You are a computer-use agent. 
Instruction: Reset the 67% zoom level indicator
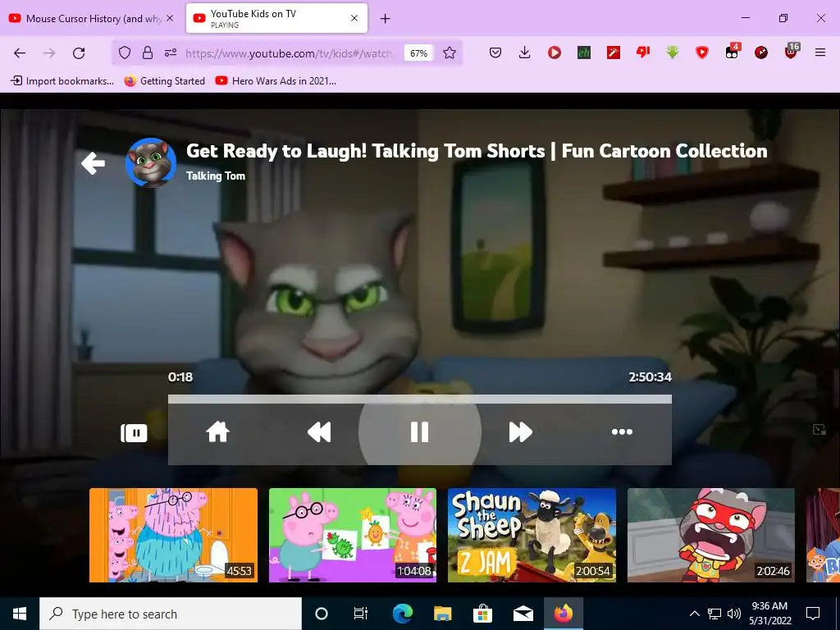click(x=418, y=53)
